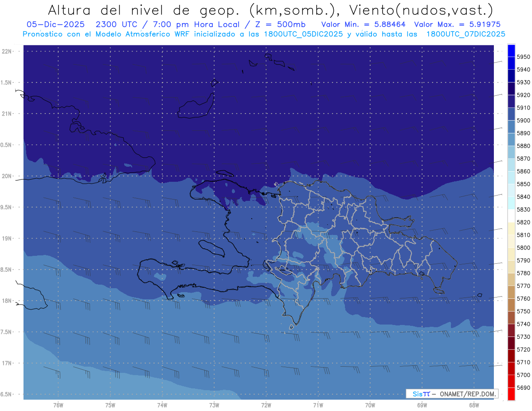Click the '20N' latitude label
The height and width of the screenshot is (411, 532).
coord(8,176)
